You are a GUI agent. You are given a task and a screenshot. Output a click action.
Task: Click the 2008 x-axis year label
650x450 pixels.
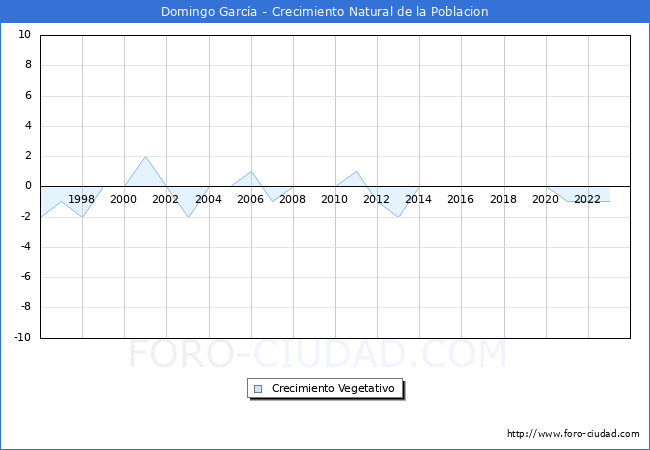(x=292, y=199)
